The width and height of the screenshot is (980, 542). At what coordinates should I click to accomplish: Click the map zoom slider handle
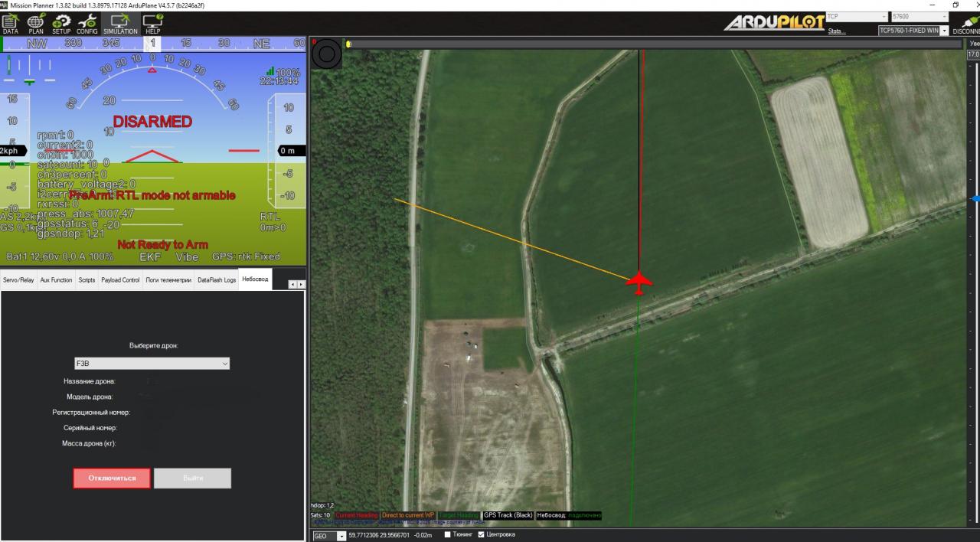[x=975, y=198]
